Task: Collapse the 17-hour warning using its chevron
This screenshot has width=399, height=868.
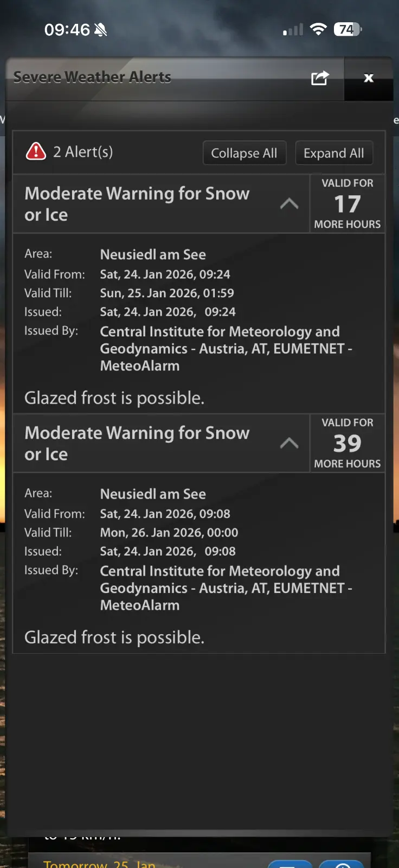Action: tap(289, 204)
